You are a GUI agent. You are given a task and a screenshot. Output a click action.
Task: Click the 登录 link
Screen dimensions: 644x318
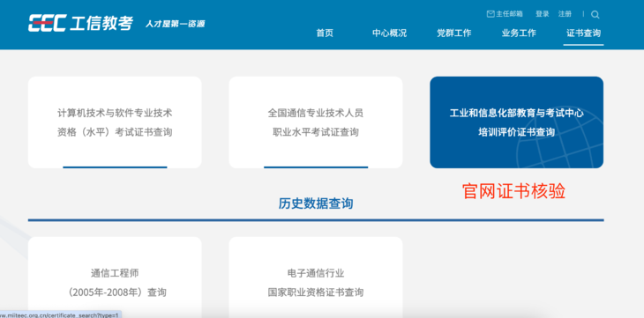tap(543, 14)
